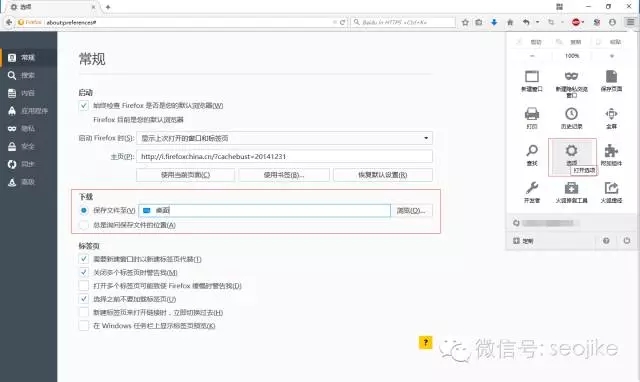640x382 pixels.
Task: Click zoom in plus in menu panel
Action: [x=611, y=56]
